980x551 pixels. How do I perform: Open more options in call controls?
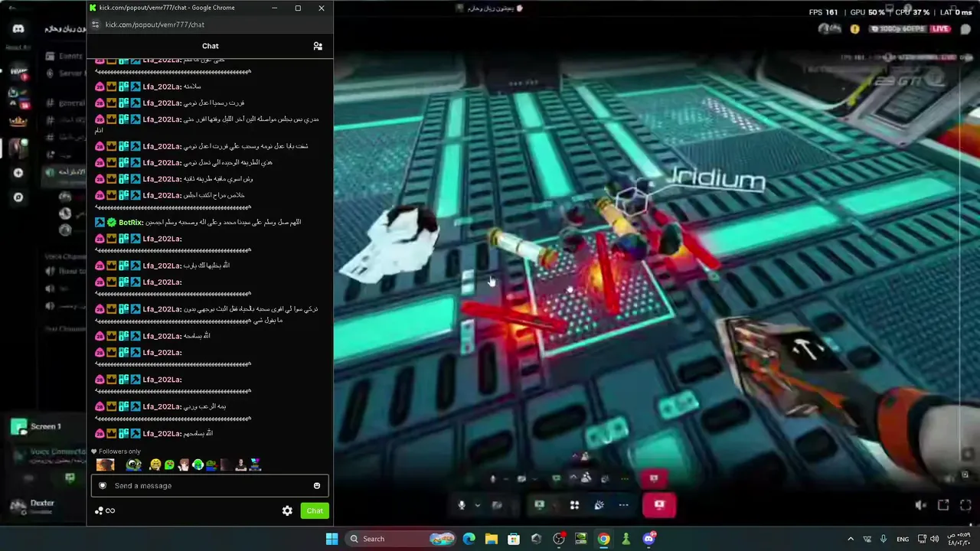(x=623, y=505)
